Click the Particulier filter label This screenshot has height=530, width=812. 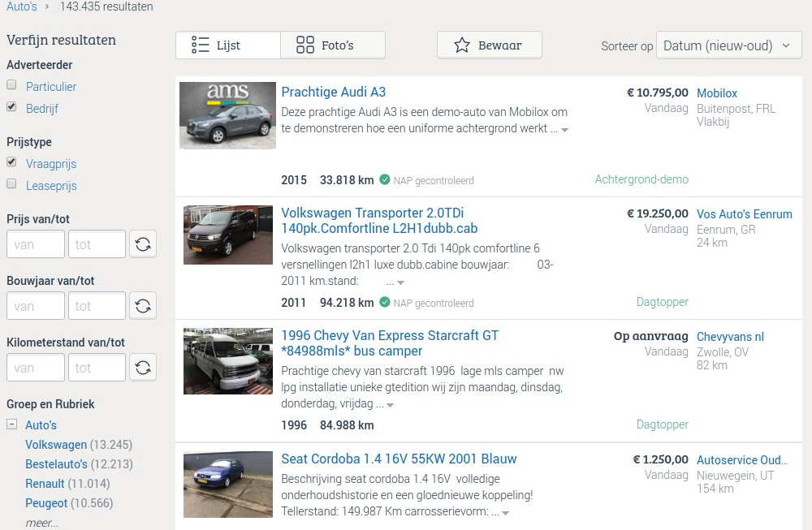[51, 86]
